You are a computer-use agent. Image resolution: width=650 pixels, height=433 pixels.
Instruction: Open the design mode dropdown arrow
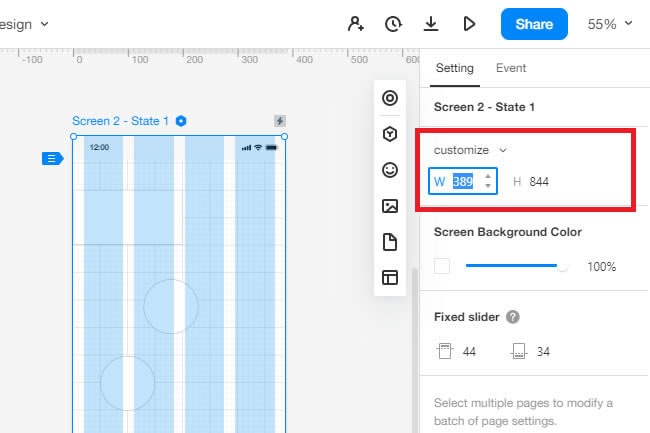[44, 24]
